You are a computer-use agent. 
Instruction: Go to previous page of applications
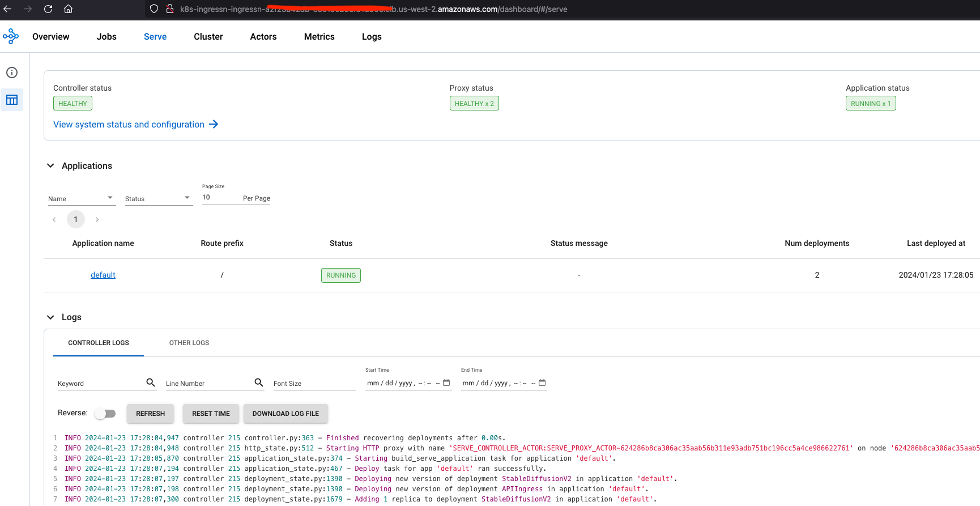[x=54, y=219]
